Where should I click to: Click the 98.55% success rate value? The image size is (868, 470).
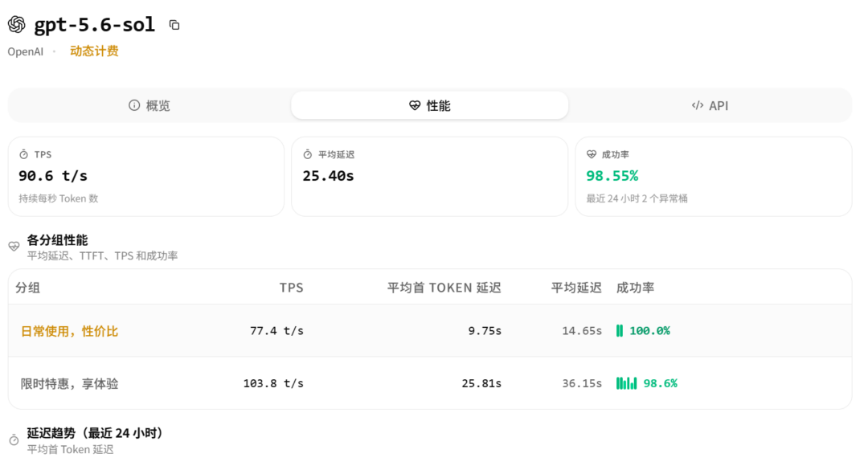(x=612, y=176)
